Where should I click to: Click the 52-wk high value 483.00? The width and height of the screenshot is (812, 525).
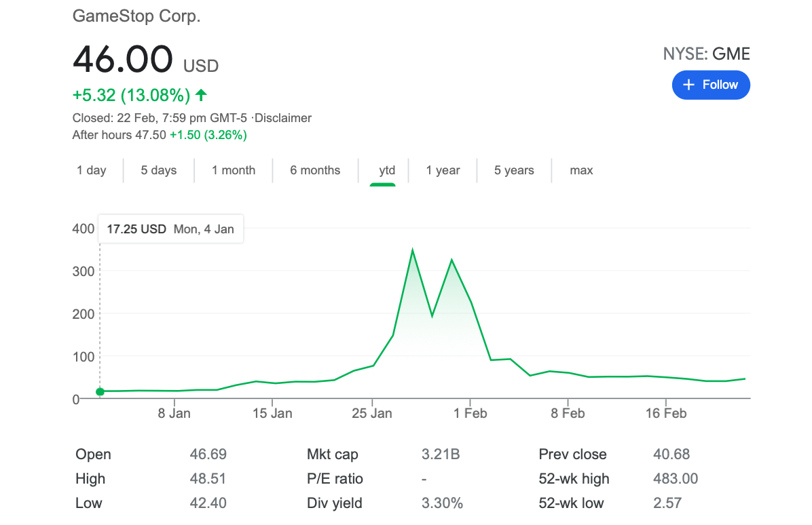(x=676, y=478)
